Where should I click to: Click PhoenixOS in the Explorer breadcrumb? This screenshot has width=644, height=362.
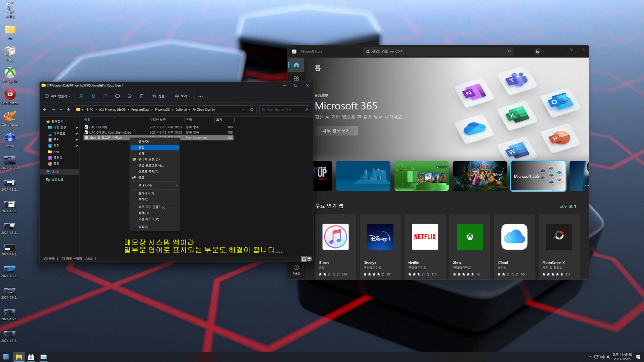(x=162, y=110)
